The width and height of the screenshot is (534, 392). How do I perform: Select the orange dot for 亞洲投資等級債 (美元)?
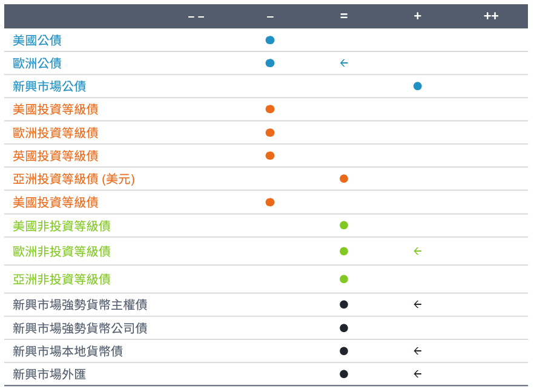point(344,178)
